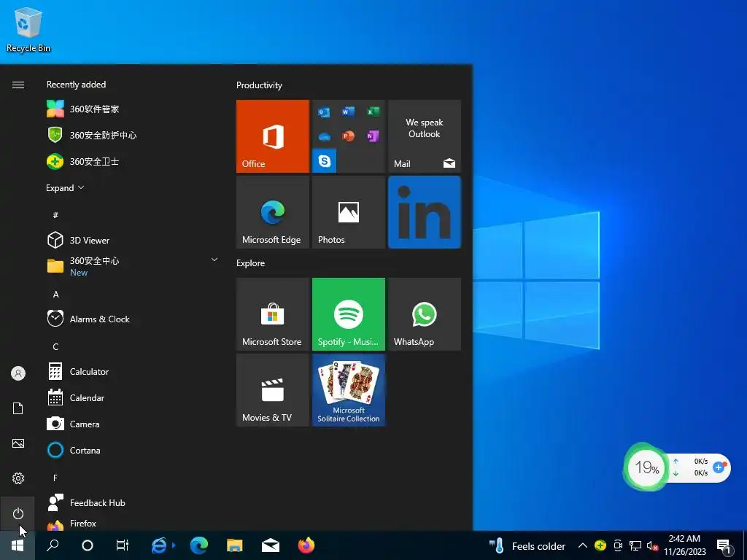Open the notification Action Center
The height and width of the screenshot is (560, 747).
click(x=724, y=547)
